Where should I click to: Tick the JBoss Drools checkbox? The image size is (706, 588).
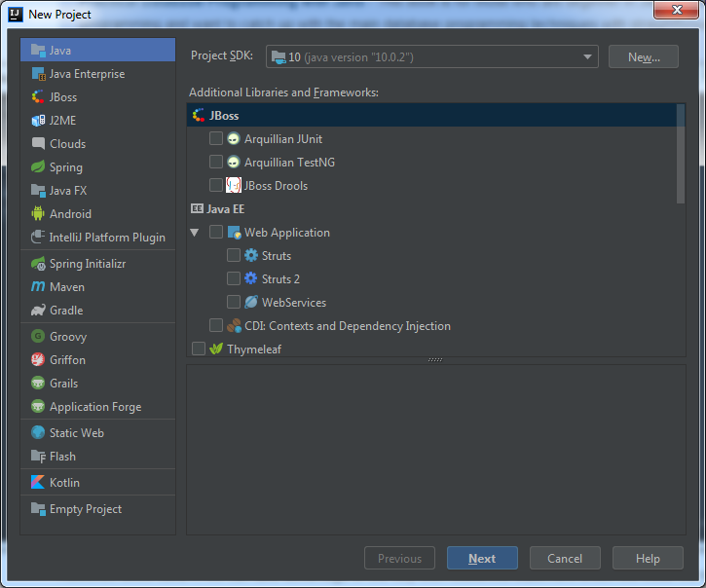click(216, 185)
